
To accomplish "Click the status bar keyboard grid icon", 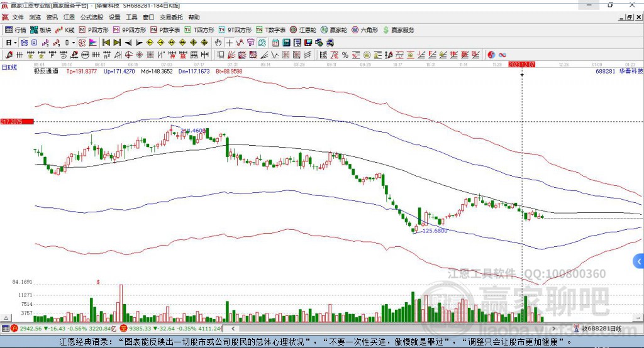I will point(5,329).
